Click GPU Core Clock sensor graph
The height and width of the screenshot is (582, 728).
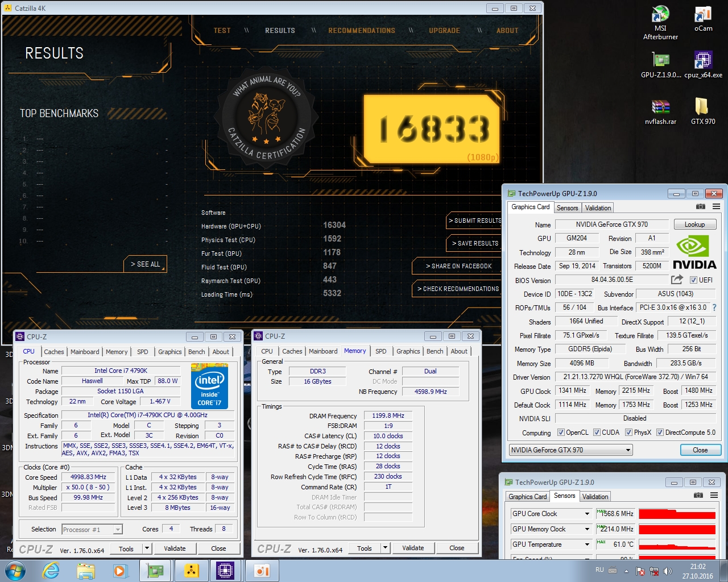[x=677, y=513]
